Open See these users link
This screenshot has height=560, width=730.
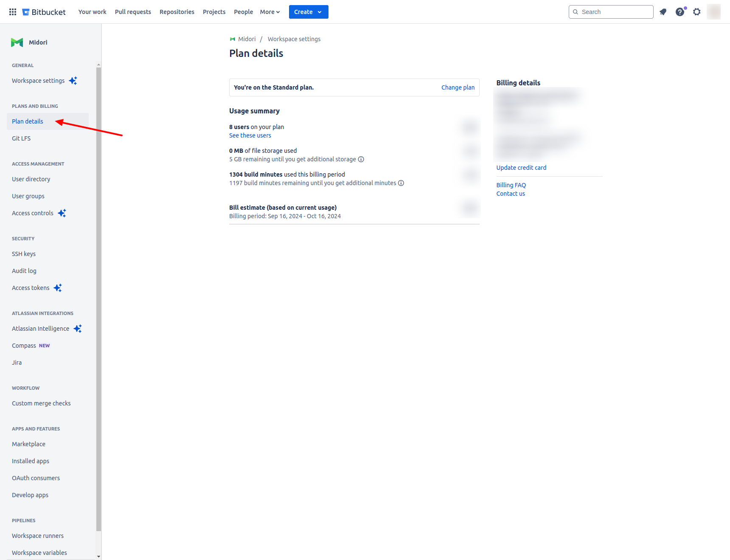pyautogui.click(x=250, y=135)
